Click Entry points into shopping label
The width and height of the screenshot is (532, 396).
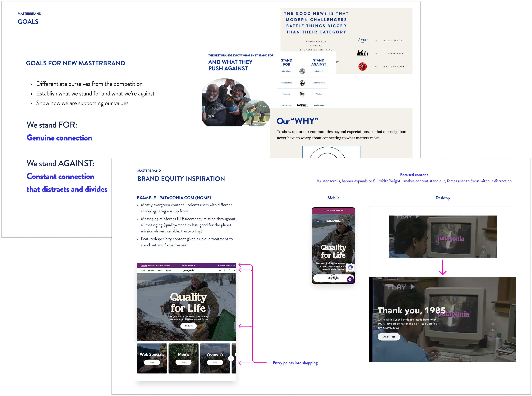pyautogui.click(x=295, y=363)
